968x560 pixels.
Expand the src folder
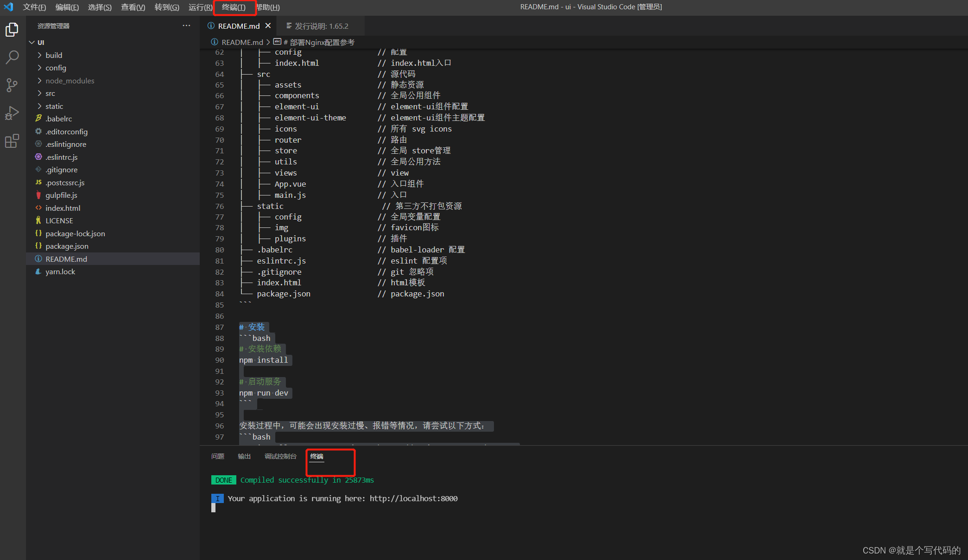pos(39,93)
